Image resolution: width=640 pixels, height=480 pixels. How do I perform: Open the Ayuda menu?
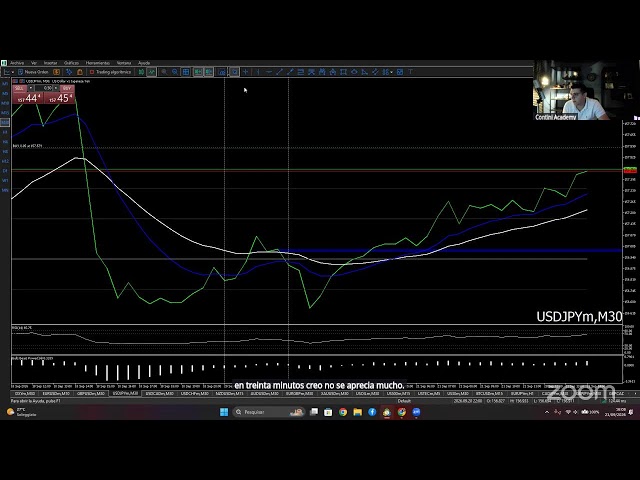click(144, 63)
